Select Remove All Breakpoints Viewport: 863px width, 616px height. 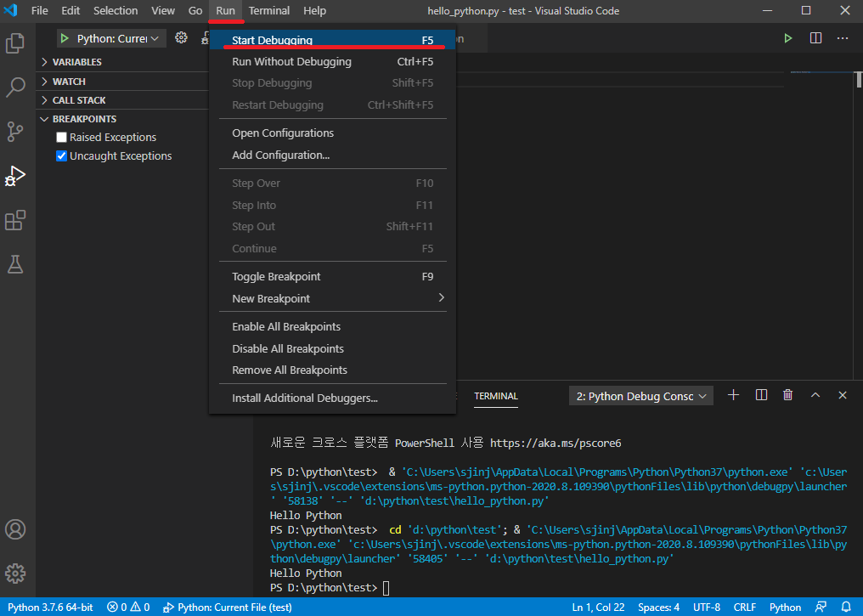(332, 370)
